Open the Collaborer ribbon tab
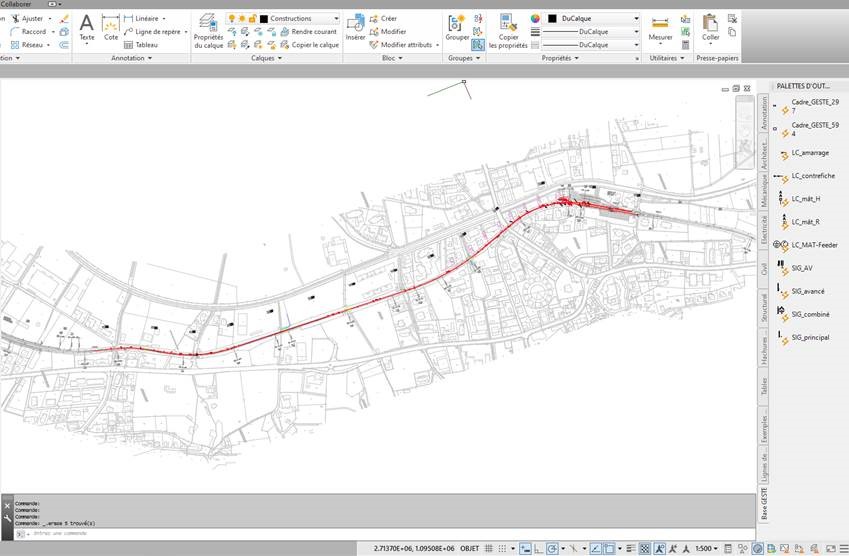Image resolution: width=849 pixels, height=556 pixels. (17, 4)
